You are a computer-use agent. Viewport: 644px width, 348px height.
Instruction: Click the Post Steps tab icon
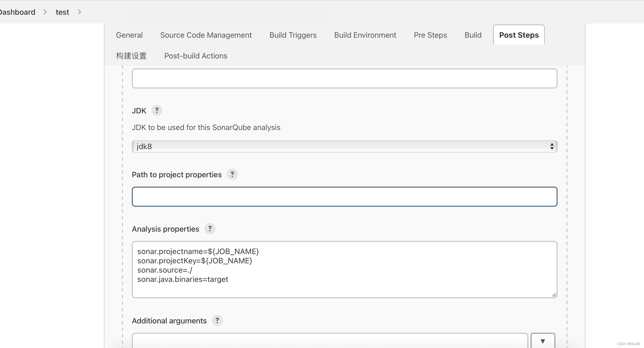[x=519, y=35]
